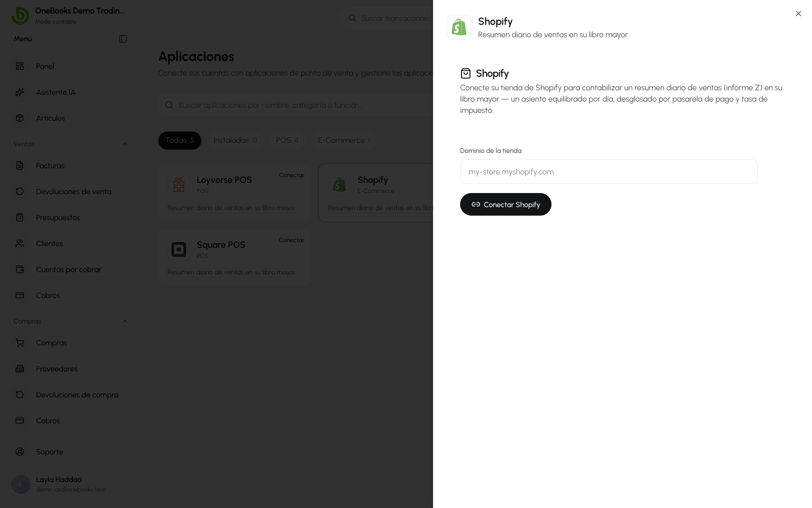Click the Compras shopping cart icon

pos(20,343)
